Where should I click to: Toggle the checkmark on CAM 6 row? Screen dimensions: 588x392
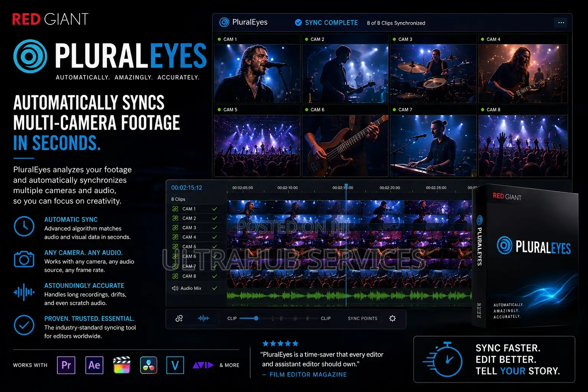(214, 256)
